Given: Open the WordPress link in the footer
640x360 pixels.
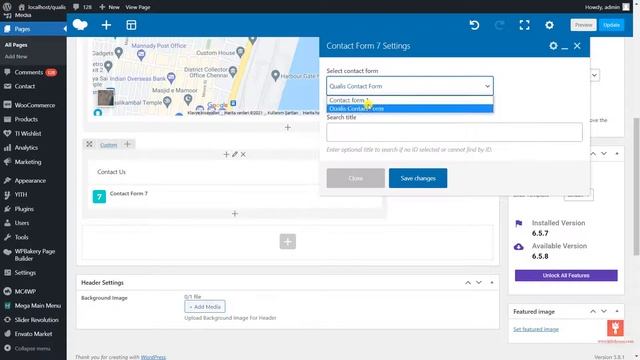Looking at the screenshot, I should 153,357.
